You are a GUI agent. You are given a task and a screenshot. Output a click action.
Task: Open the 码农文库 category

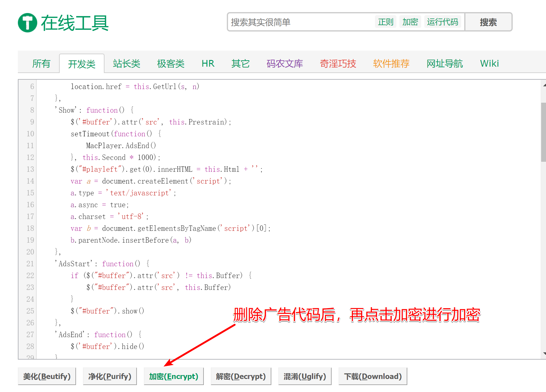pos(284,63)
